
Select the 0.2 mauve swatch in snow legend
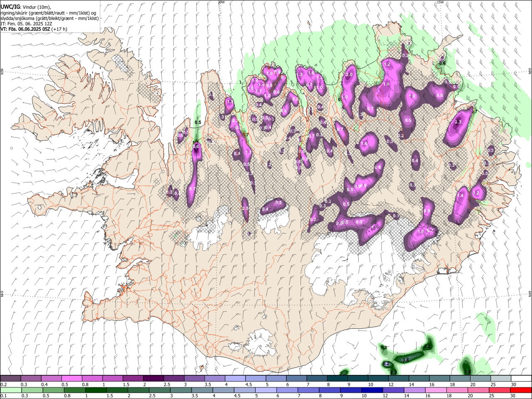[11, 378]
